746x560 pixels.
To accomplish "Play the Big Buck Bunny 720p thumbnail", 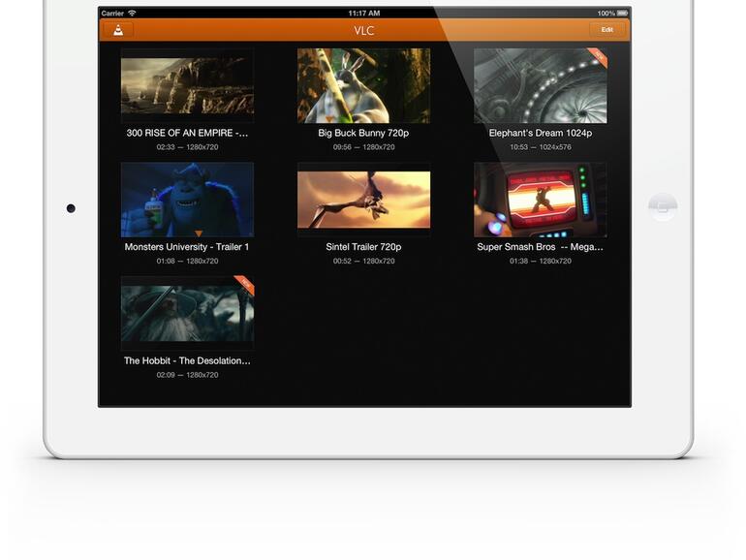I will tap(364, 85).
